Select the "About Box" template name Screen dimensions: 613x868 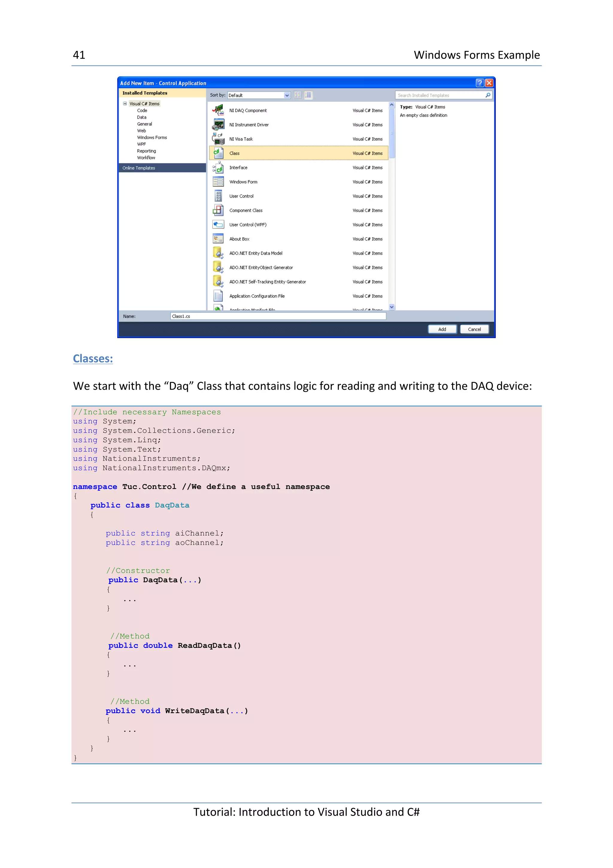coord(239,239)
